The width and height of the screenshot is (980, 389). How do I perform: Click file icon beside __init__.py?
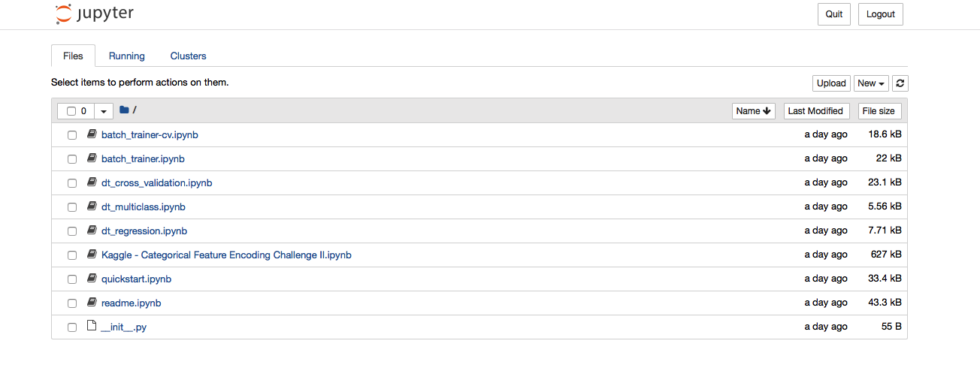[x=92, y=327]
